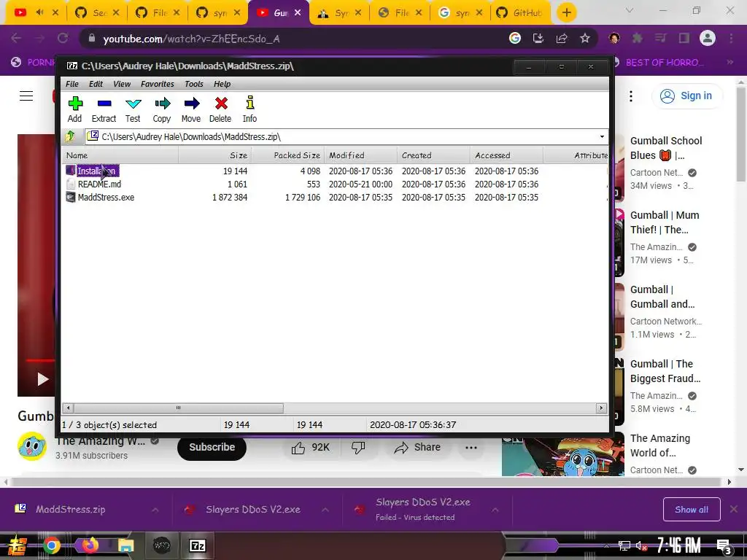
Task: Dislike the YouTube video
Action: tap(357, 447)
